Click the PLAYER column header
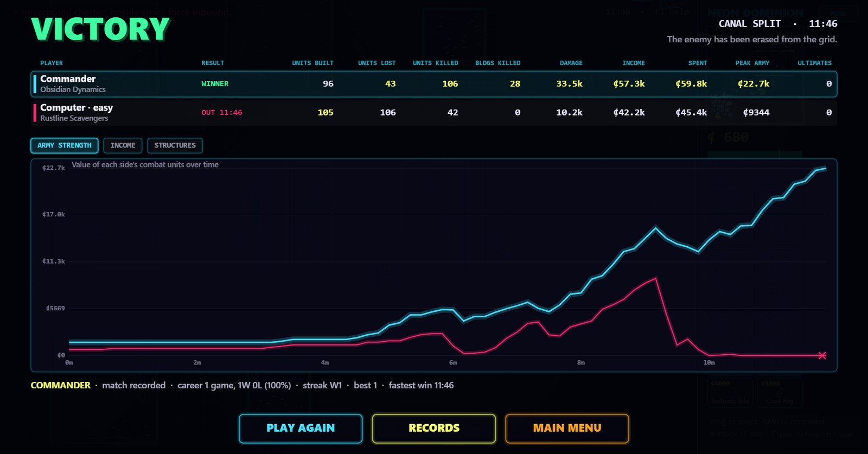Screen dimensions: 868x454 click(x=52, y=63)
